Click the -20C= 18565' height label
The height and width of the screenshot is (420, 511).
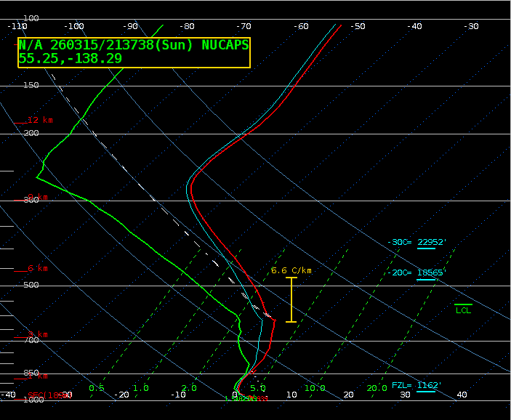coord(417,272)
